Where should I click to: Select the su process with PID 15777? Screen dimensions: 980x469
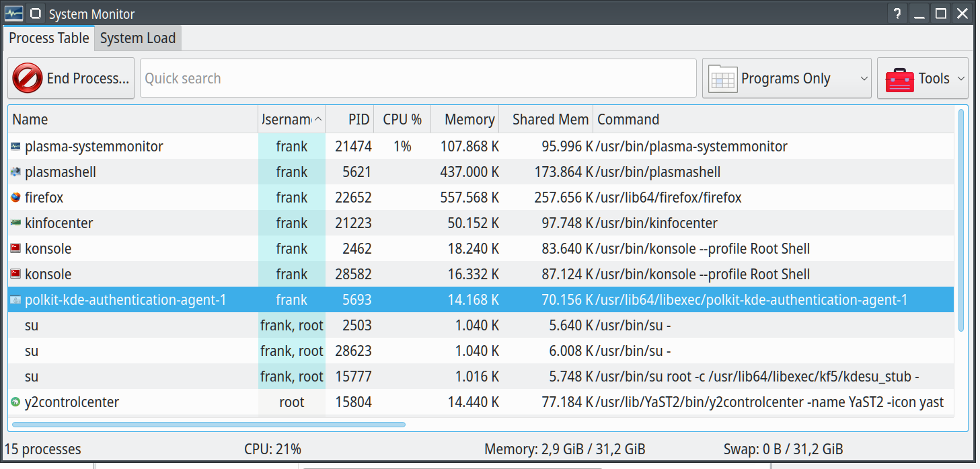pos(135,377)
